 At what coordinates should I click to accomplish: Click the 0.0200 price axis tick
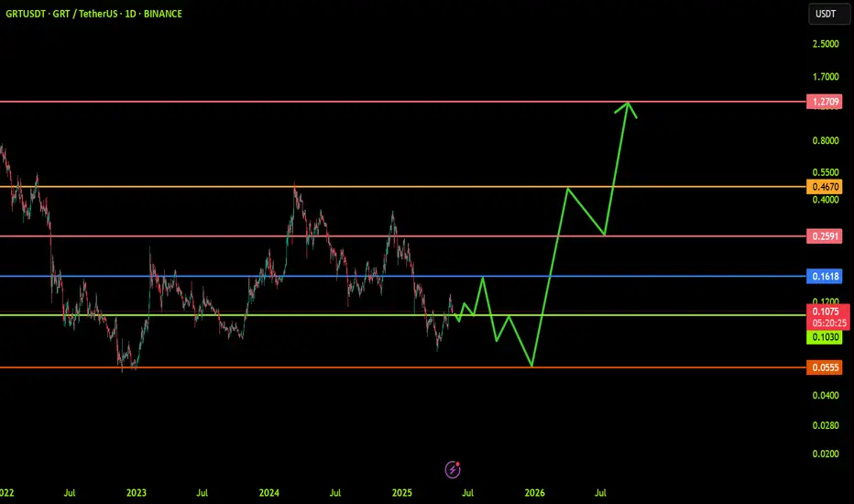(x=826, y=454)
